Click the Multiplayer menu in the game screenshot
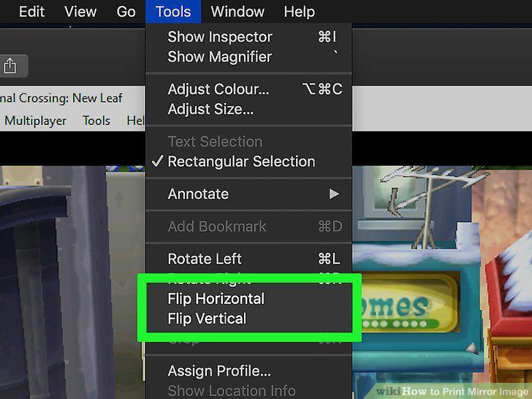 35,121
